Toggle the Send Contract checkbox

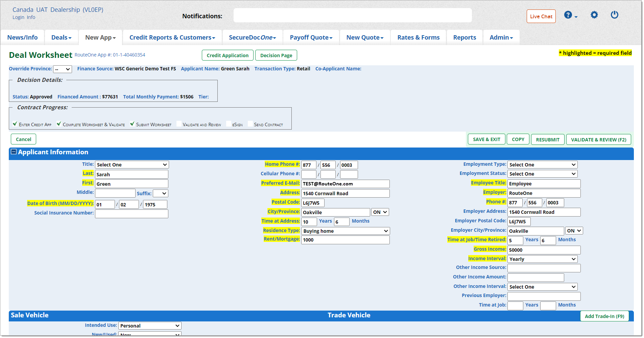[x=250, y=124]
